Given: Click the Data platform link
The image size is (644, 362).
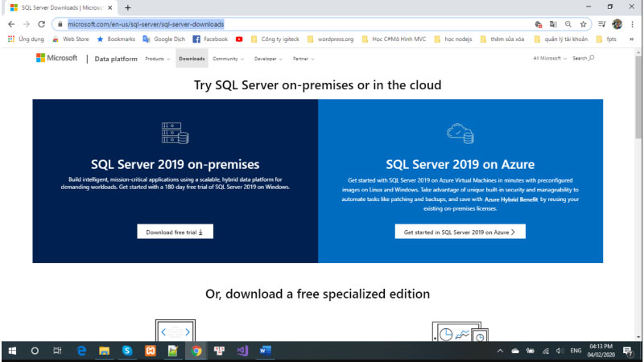Looking at the screenshot, I should click(x=116, y=59).
